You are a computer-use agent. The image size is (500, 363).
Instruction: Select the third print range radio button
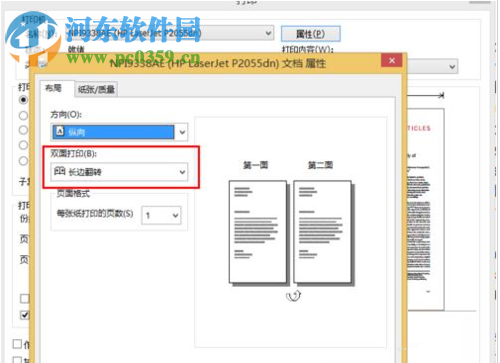23,130
